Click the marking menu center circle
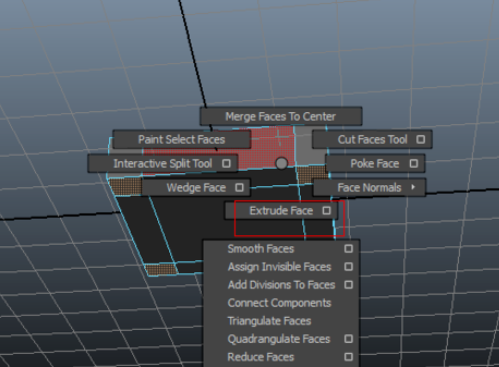This screenshot has height=367, width=499. tap(282, 163)
